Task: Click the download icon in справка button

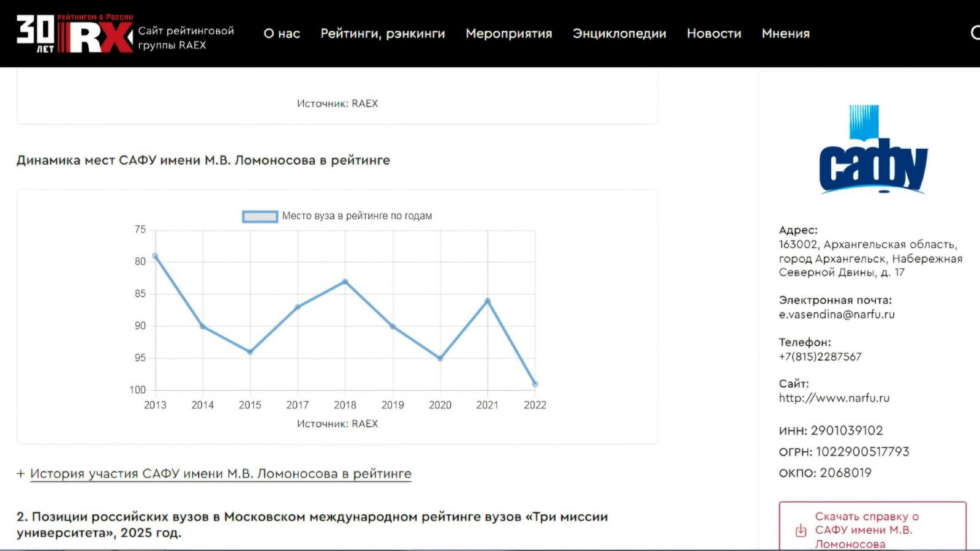Action: point(801,530)
